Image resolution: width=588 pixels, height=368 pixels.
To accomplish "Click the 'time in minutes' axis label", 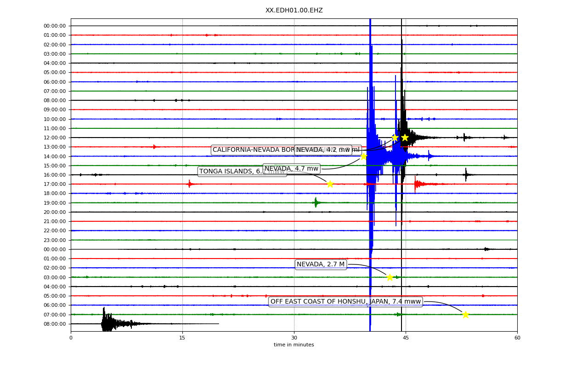I will tap(294, 345).
